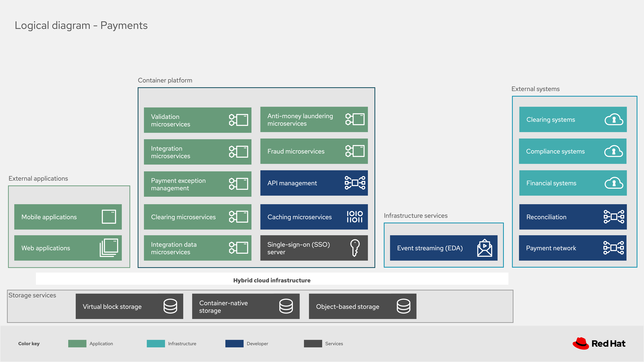This screenshot has height=362, width=644.
Task: Click the dark blue Developer color swatch
Action: click(234, 344)
